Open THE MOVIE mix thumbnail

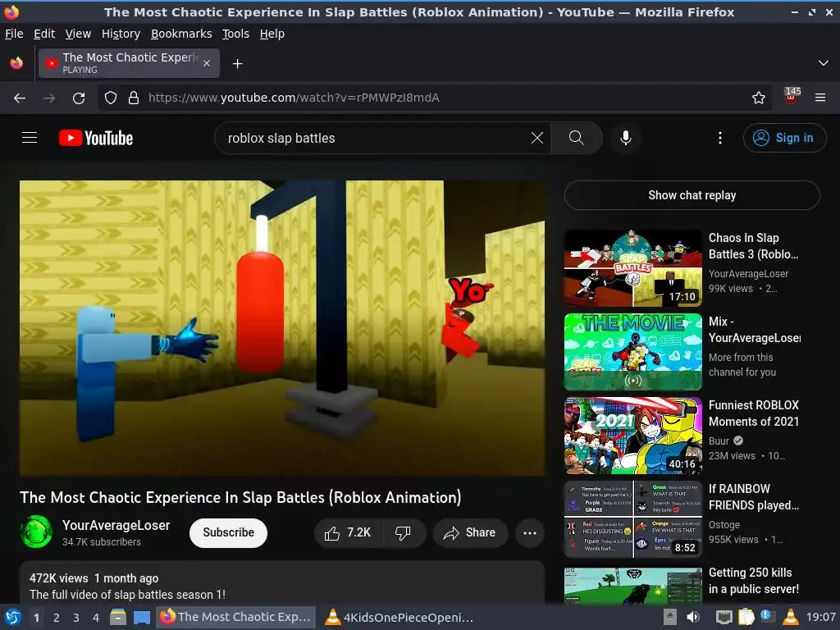pos(632,351)
